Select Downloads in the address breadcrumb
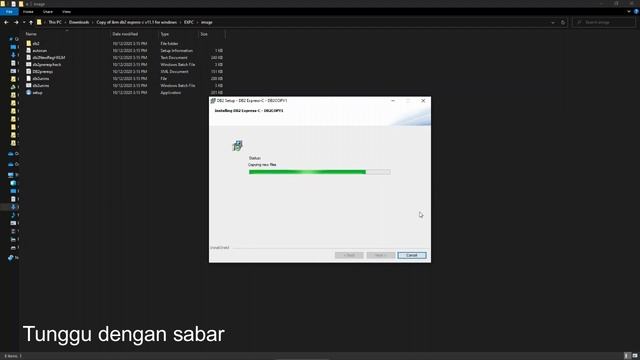640x360 pixels. tap(79, 22)
